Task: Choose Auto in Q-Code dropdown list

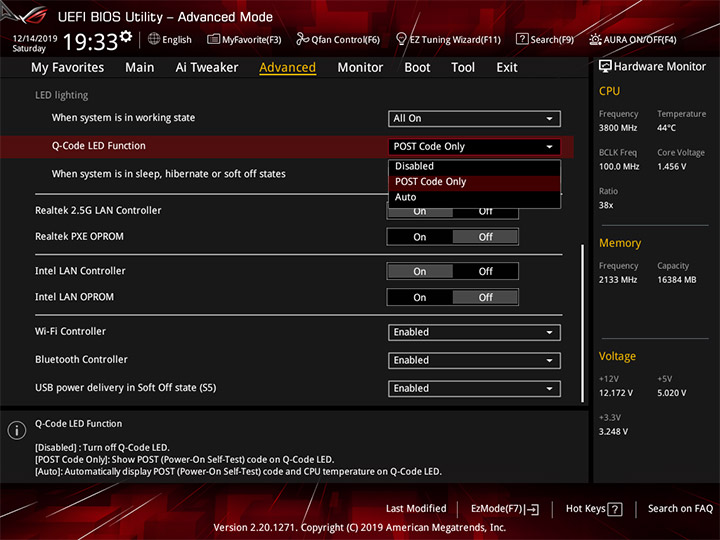Action: pos(474,197)
